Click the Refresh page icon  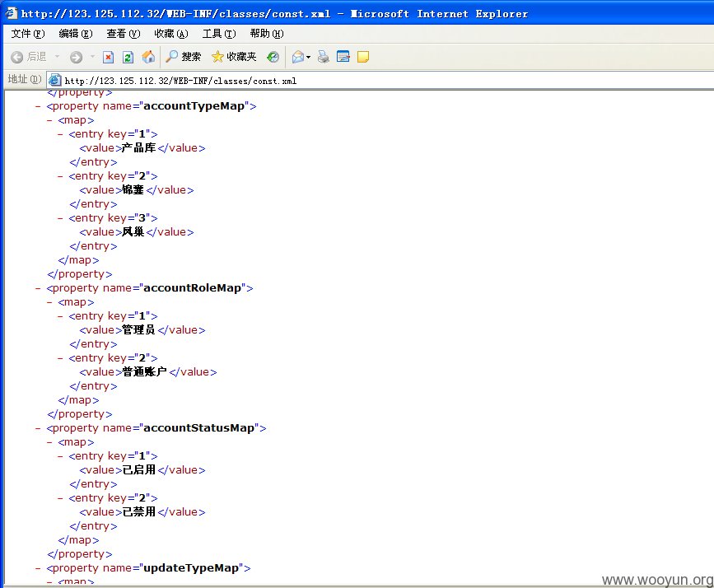[128, 57]
